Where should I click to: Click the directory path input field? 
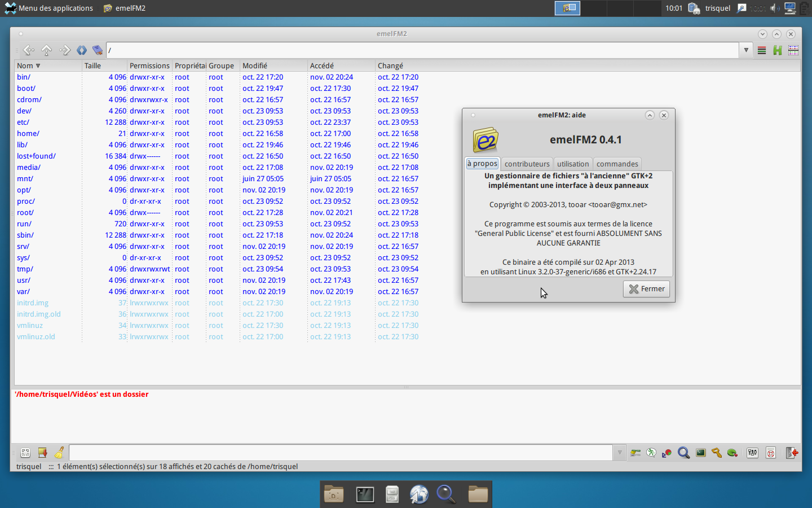pyautogui.click(x=422, y=50)
